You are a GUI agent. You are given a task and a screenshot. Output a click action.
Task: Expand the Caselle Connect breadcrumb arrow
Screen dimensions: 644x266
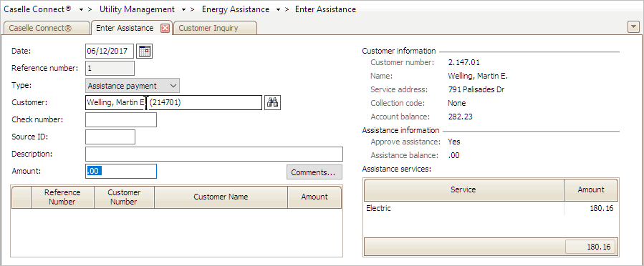coord(82,9)
